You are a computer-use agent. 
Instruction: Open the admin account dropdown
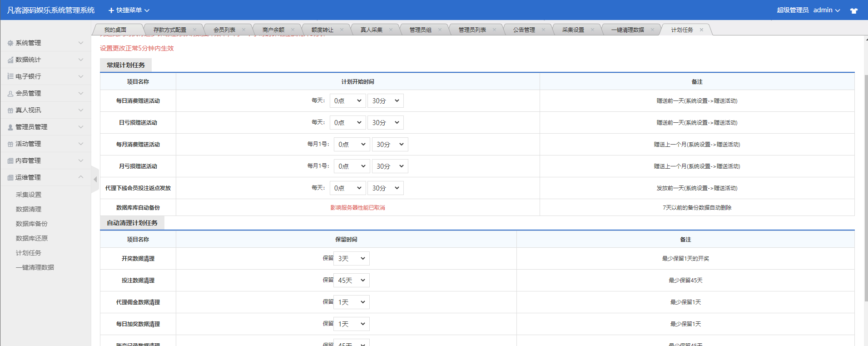[x=826, y=10]
